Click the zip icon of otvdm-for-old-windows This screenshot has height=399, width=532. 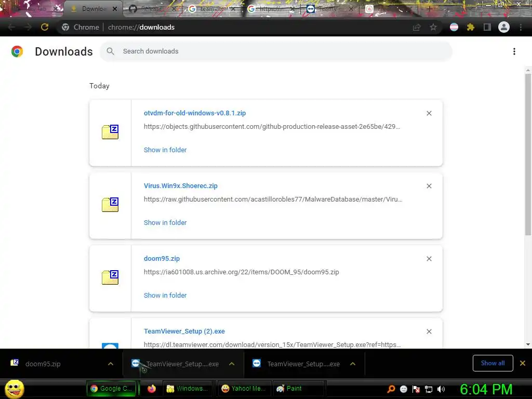pos(110,132)
